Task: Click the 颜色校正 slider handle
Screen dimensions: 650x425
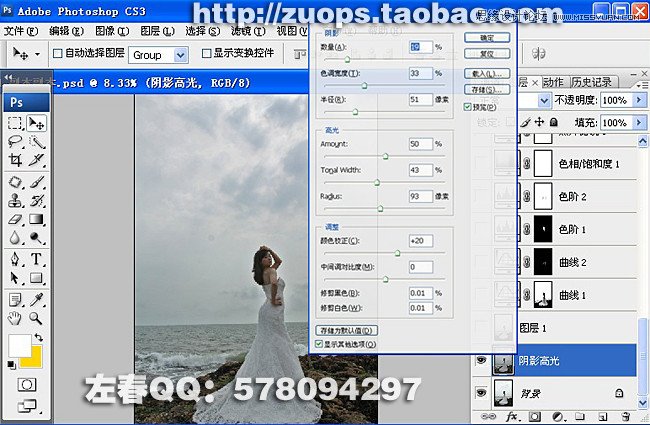Action: [398, 253]
